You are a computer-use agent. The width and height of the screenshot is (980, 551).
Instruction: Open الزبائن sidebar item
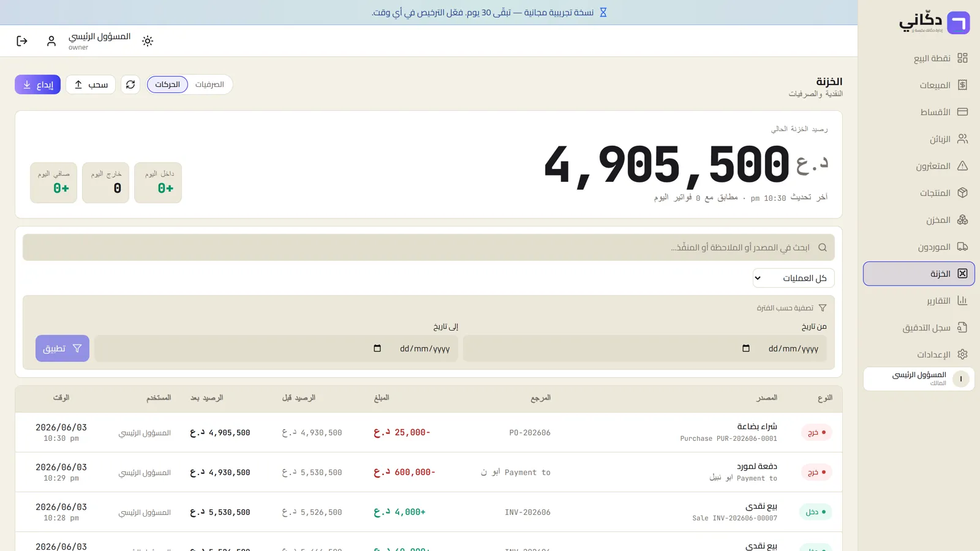tap(919, 139)
